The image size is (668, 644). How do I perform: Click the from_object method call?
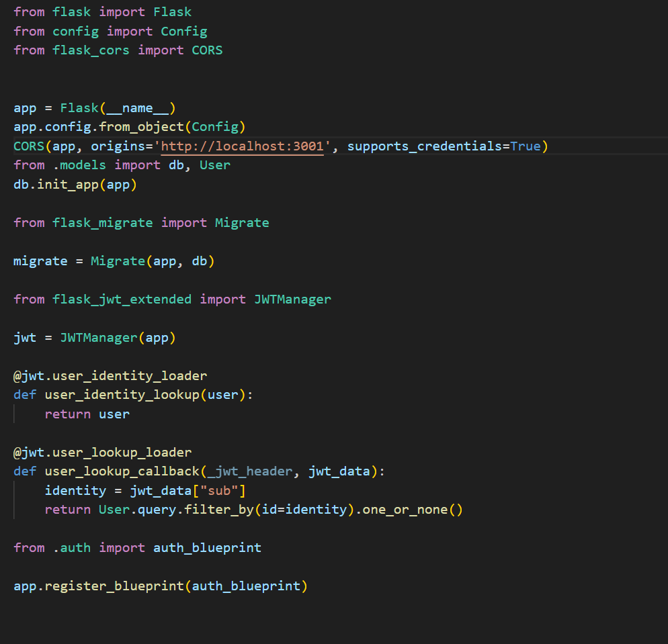(x=141, y=128)
